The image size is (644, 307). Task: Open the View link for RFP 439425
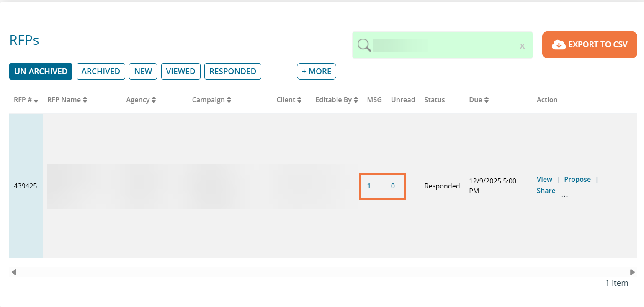544,179
